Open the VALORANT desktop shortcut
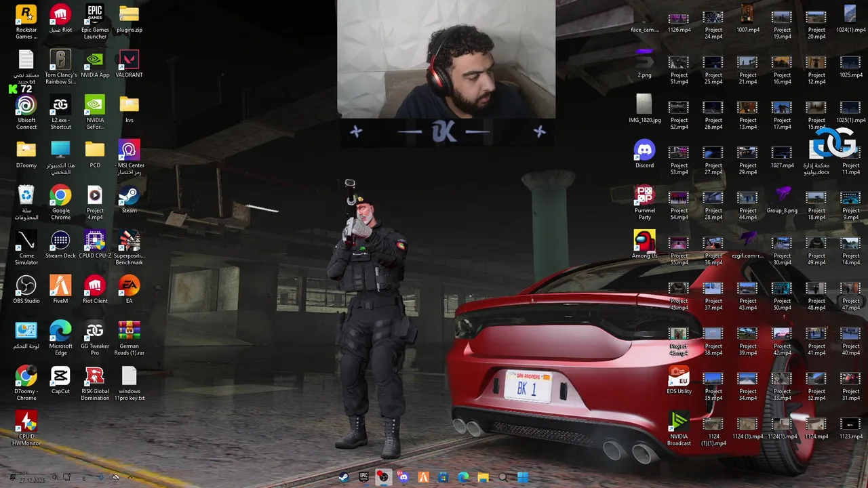 pyautogui.click(x=129, y=63)
